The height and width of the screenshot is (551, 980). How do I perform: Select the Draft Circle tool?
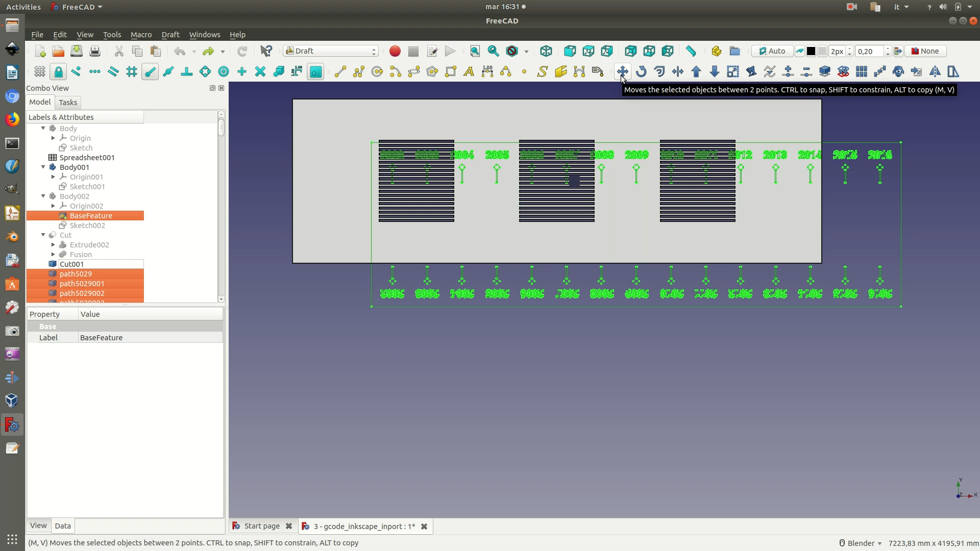(377, 72)
